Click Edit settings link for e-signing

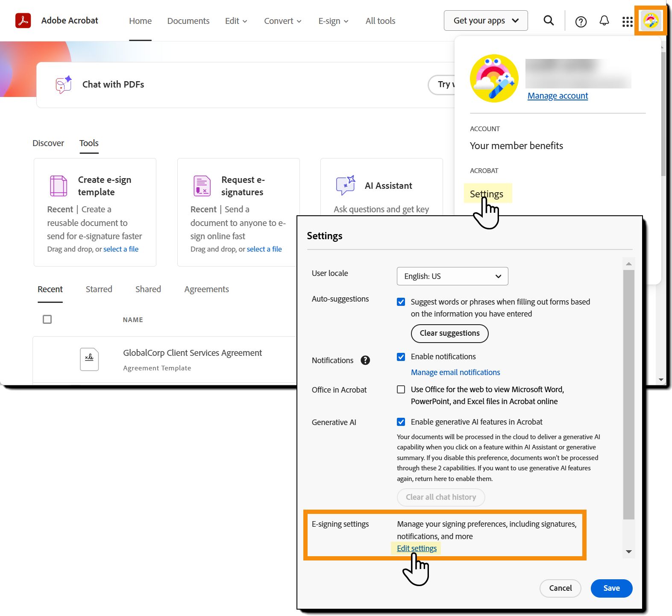point(417,549)
